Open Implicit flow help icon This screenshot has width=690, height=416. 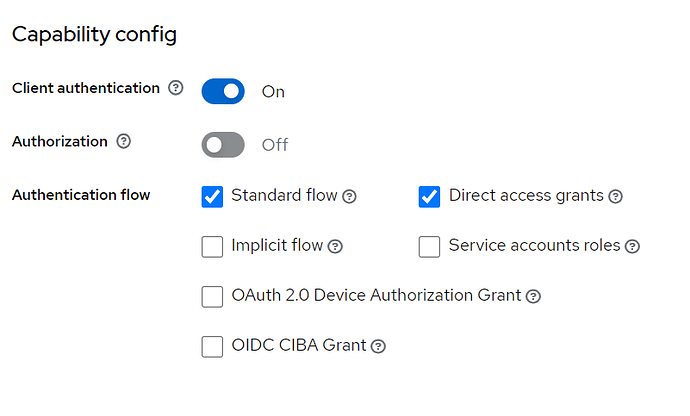[336, 246]
